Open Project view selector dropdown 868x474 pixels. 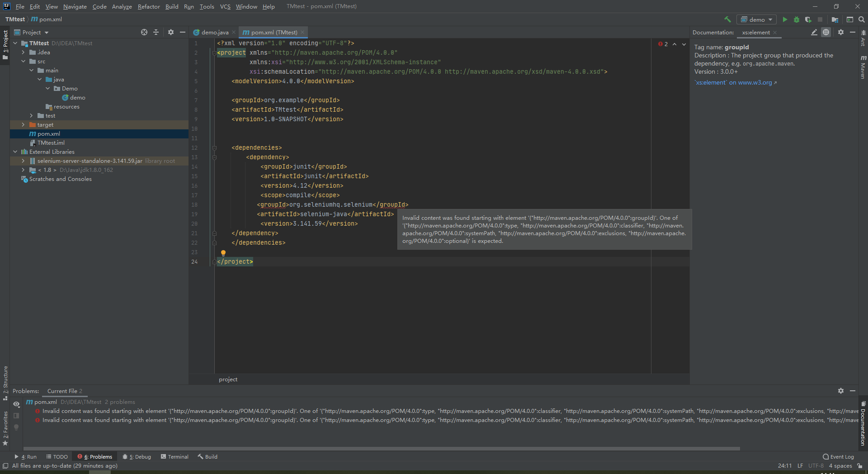point(31,32)
